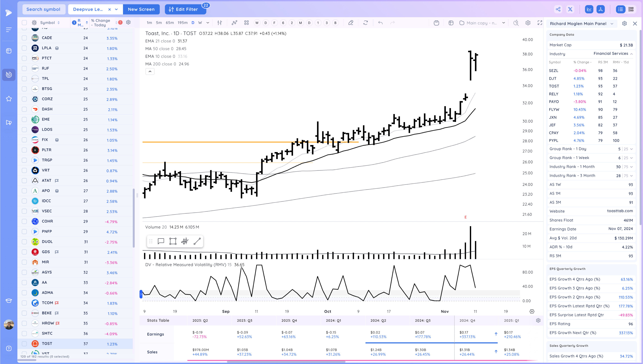The width and height of the screenshot is (643, 364).
Task: Select the rectangle drawing tool
Action: [173, 241]
